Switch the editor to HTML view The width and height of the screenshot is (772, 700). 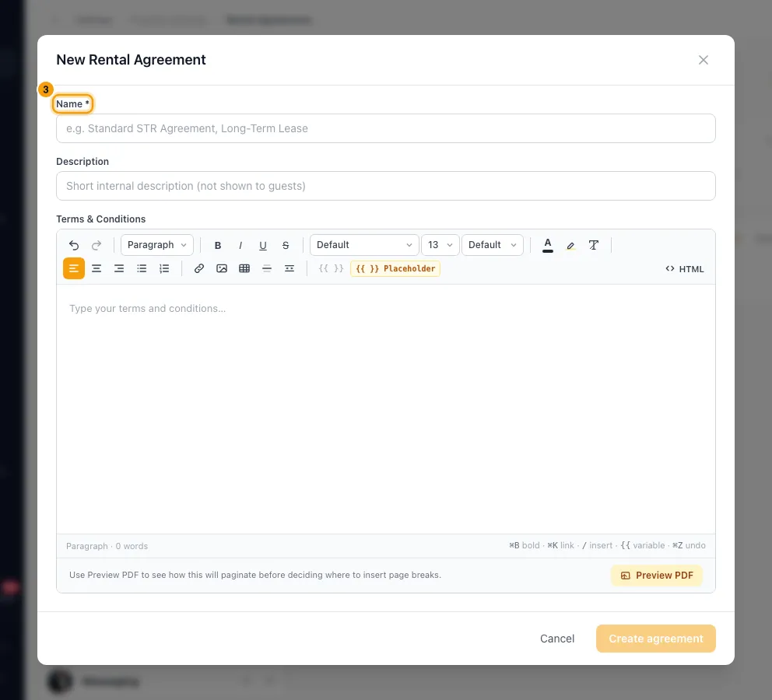(685, 269)
